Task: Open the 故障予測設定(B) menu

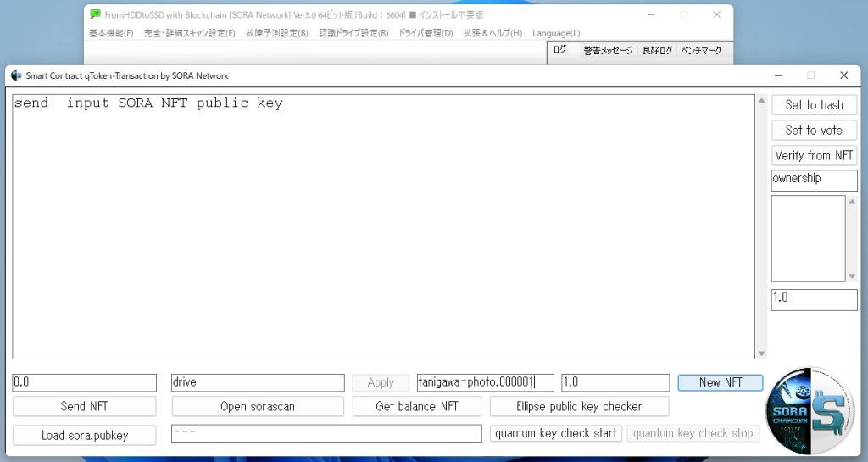Action: 277,33
